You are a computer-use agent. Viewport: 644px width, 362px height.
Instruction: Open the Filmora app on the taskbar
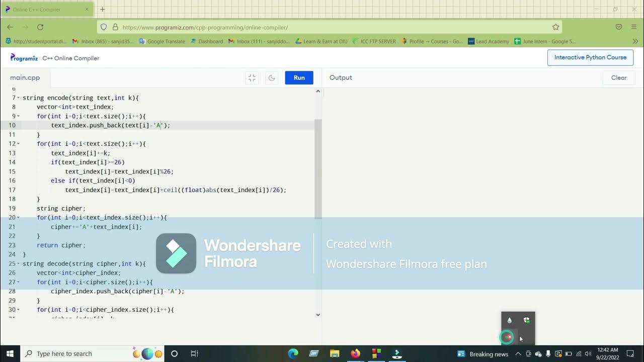coord(397,353)
